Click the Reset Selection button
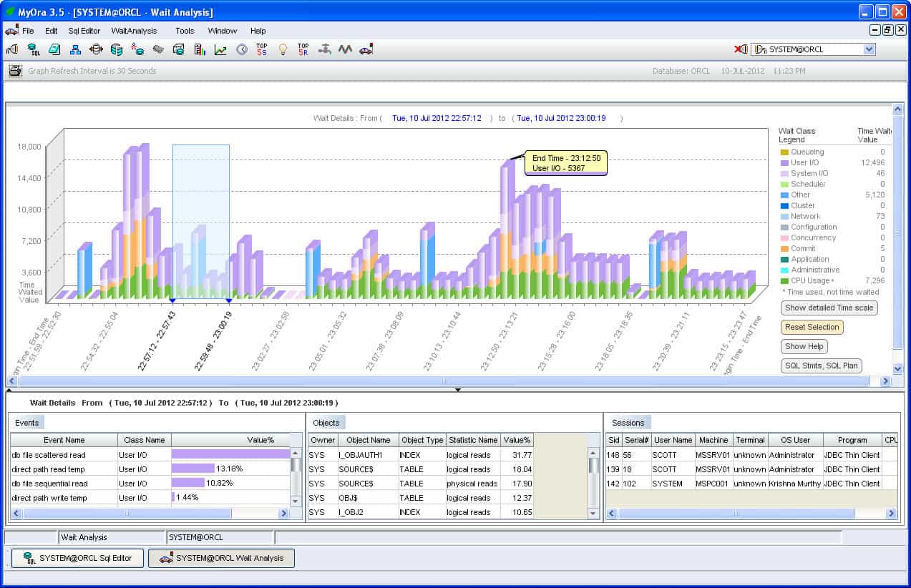The height and width of the screenshot is (588, 911). click(x=812, y=327)
